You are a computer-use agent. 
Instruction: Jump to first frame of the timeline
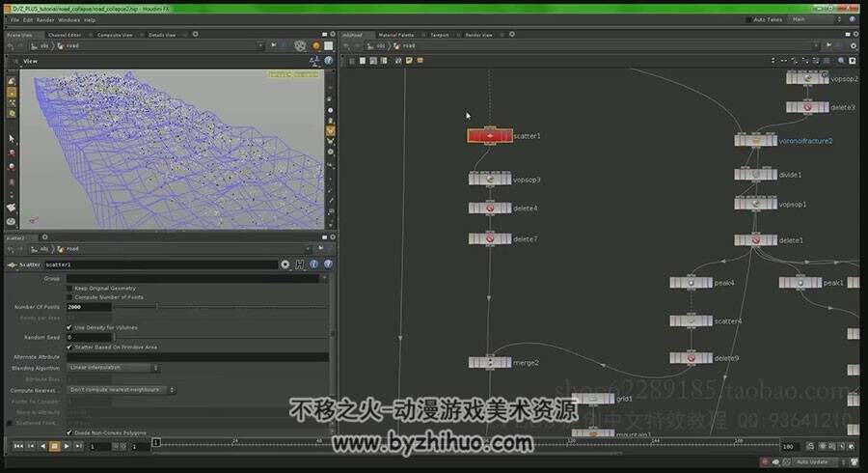point(18,445)
